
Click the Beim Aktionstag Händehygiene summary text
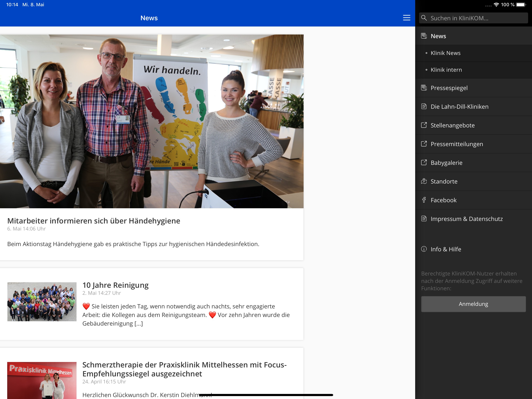pos(133,244)
